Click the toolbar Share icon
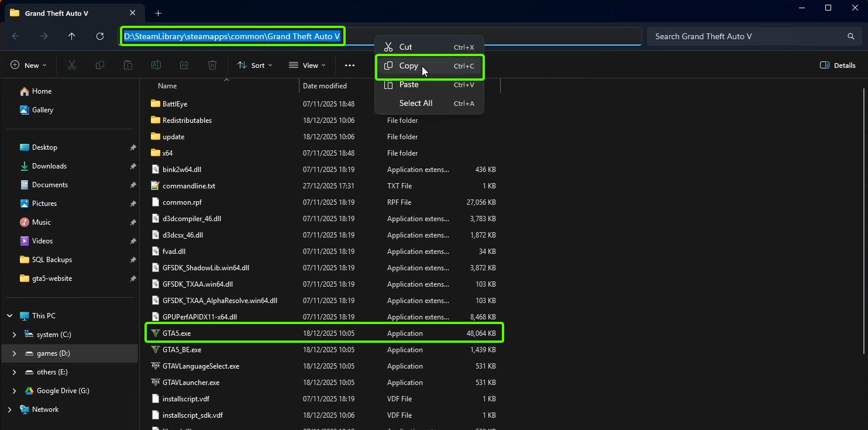This screenshot has width=868, height=430. tap(184, 66)
